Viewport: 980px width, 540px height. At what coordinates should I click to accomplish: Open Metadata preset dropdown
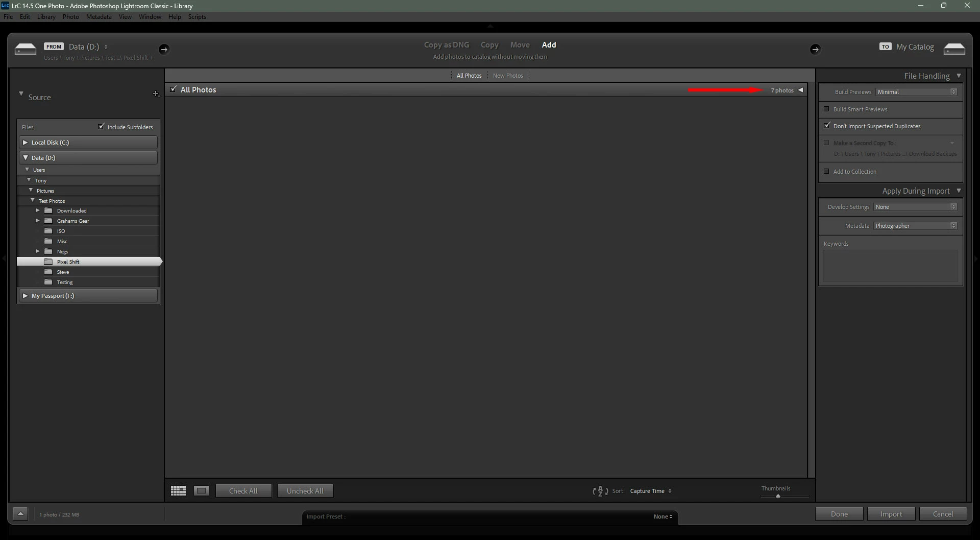(915, 226)
